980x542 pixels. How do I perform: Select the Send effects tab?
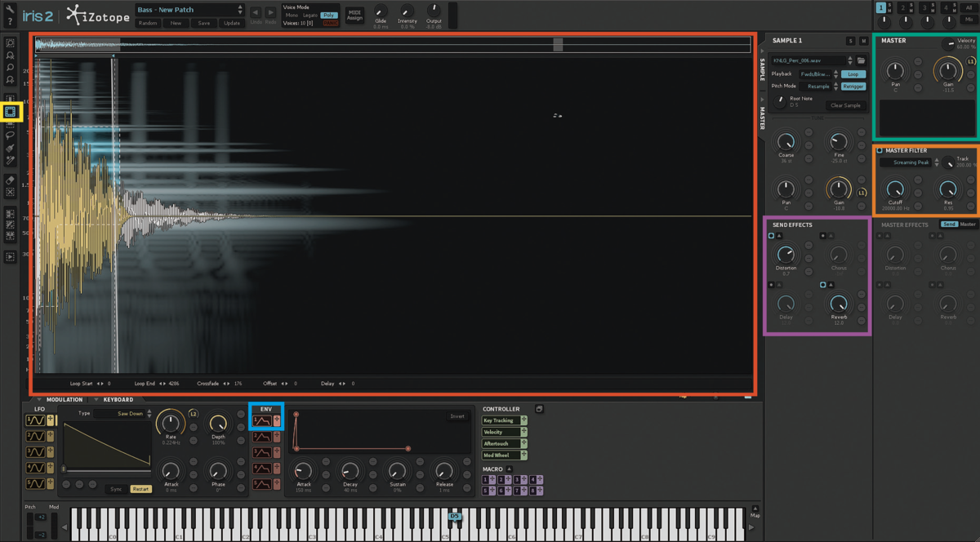[x=948, y=224]
